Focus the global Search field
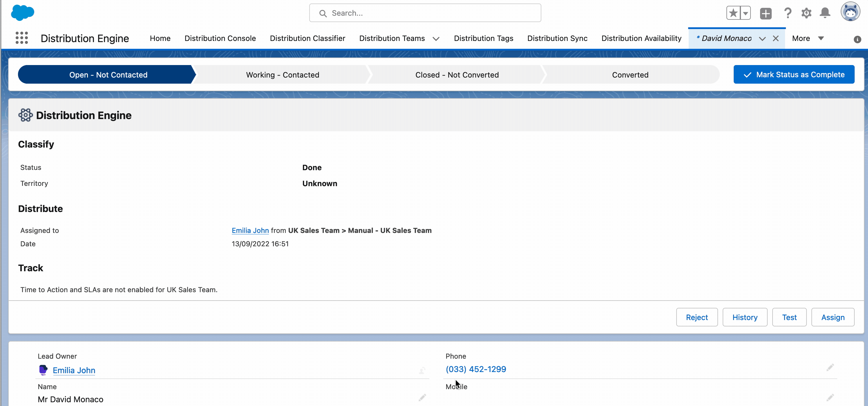Screen dimensions: 868x406 (425, 13)
